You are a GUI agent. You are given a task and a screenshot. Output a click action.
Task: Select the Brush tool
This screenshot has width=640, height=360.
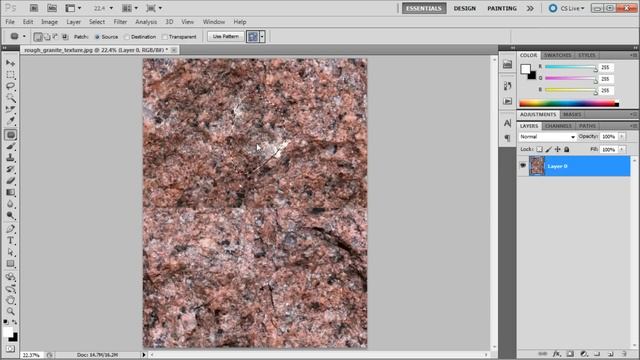[11, 147]
